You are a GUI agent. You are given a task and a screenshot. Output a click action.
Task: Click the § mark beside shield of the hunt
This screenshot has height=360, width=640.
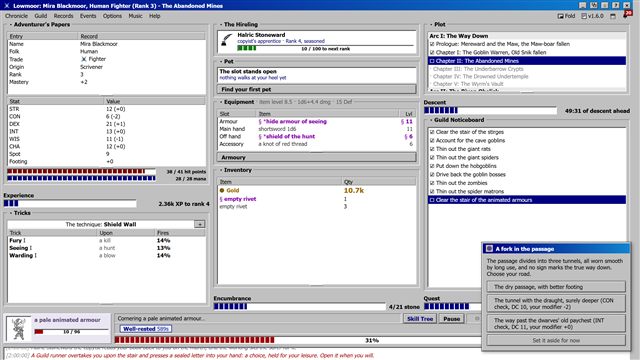click(260, 137)
